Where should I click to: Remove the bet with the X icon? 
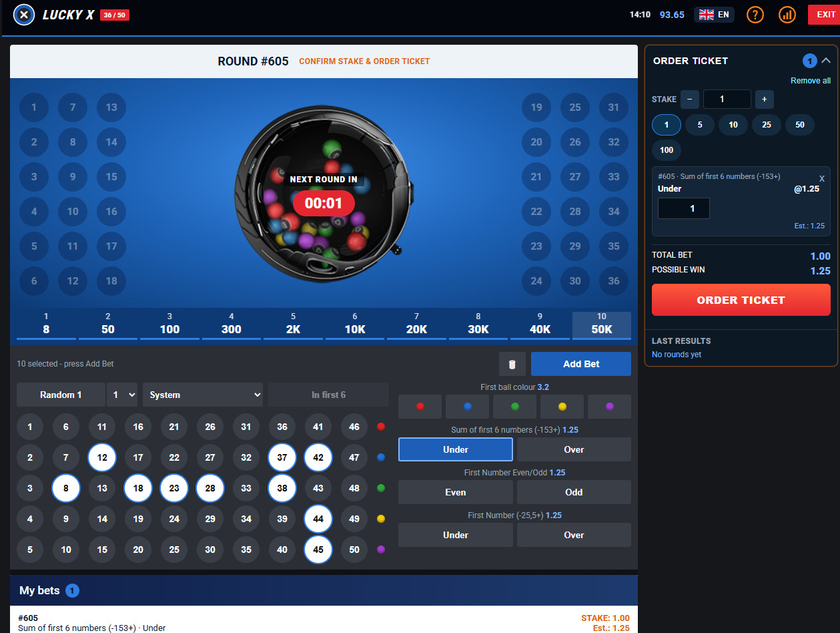coord(822,179)
